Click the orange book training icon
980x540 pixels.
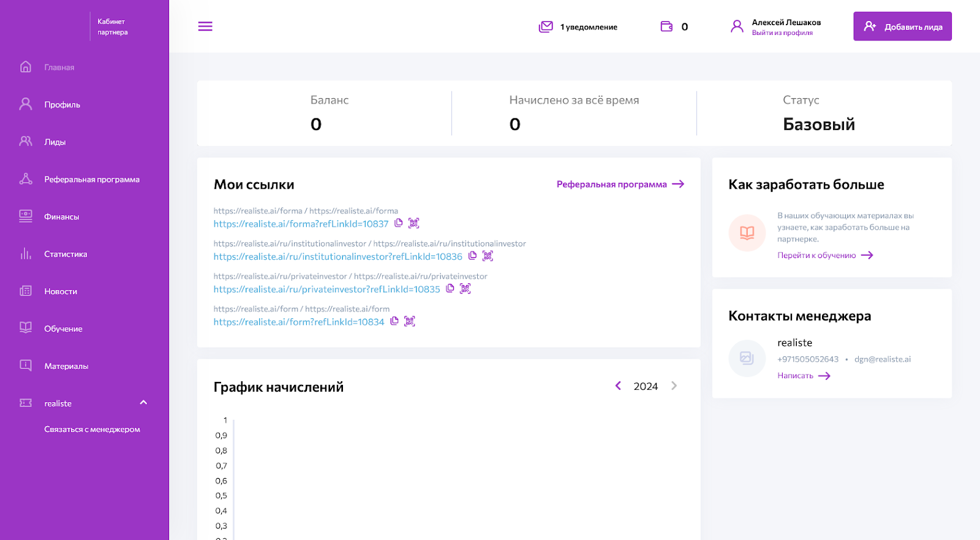click(x=747, y=233)
